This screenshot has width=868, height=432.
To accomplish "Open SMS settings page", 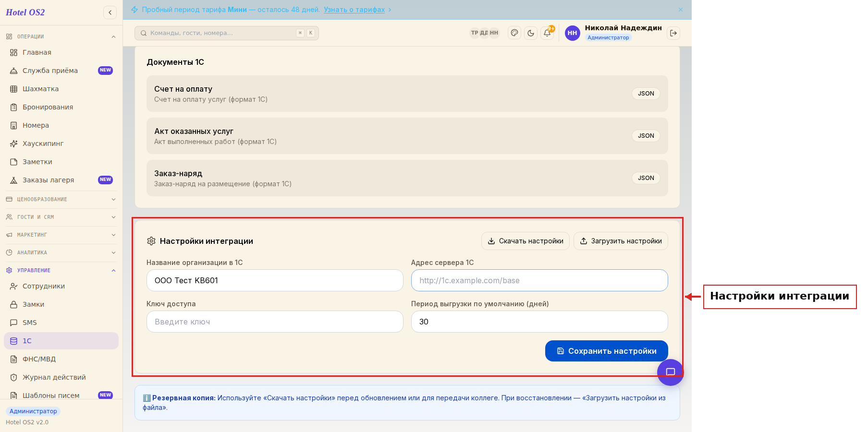I will tap(61, 323).
